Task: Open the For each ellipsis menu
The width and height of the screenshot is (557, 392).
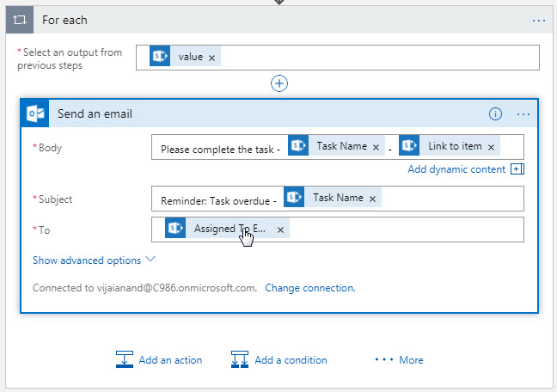Action: (539, 20)
